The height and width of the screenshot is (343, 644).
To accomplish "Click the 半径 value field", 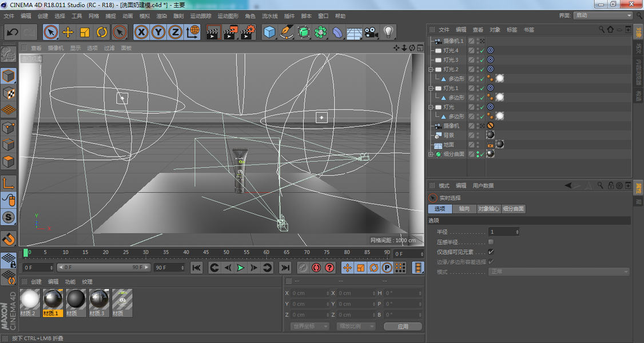I will (x=504, y=232).
